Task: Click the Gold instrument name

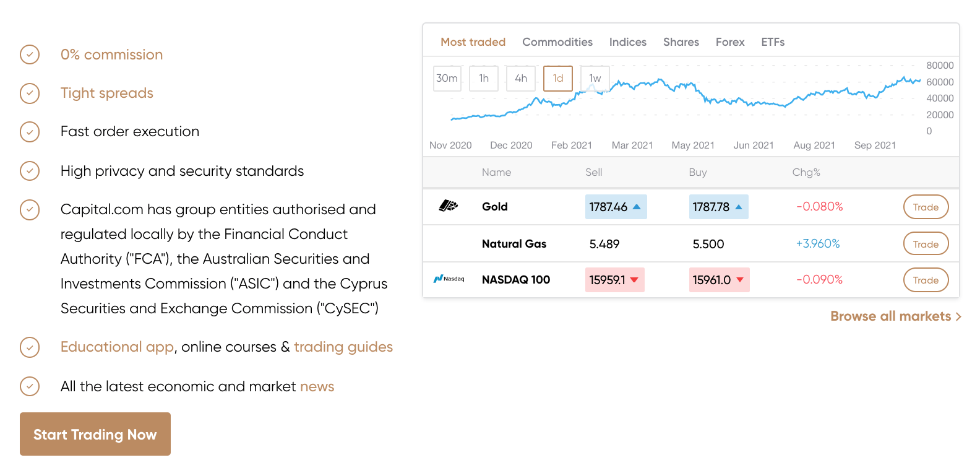Action: pyautogui.click(x=495, y=207)
